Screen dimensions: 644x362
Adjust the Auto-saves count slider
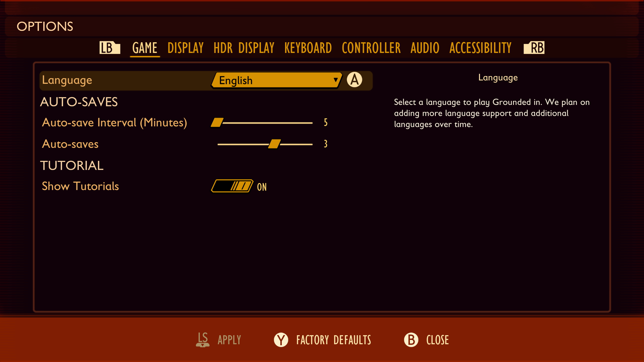[273, 144]
